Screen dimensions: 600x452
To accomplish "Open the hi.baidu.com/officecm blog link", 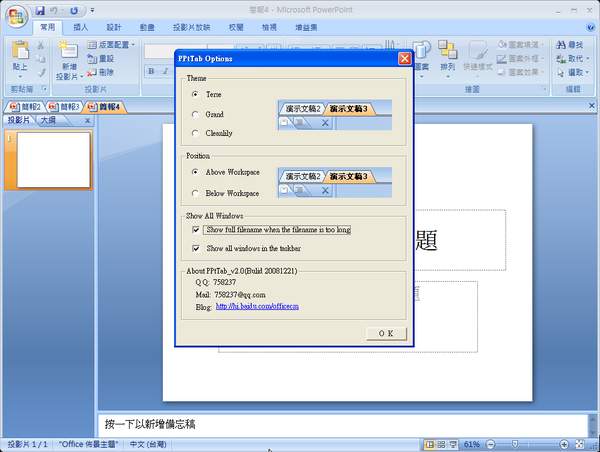I will pyautogui.click(x=257, y=307).
